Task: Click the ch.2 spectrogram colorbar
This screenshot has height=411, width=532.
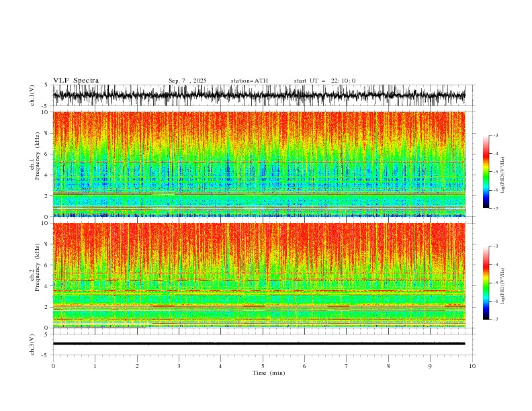Action: 486,283
